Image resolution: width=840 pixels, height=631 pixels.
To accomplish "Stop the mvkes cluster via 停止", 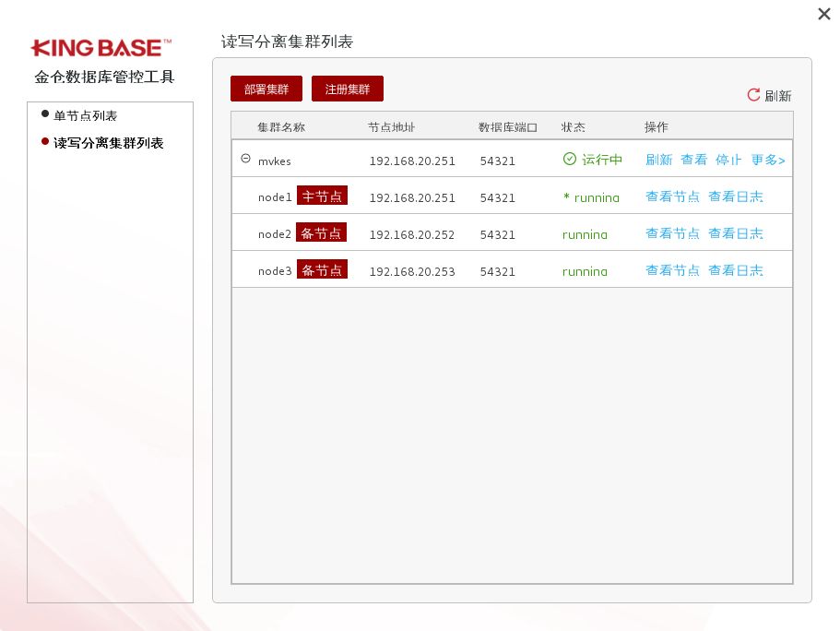I will 728,160.
